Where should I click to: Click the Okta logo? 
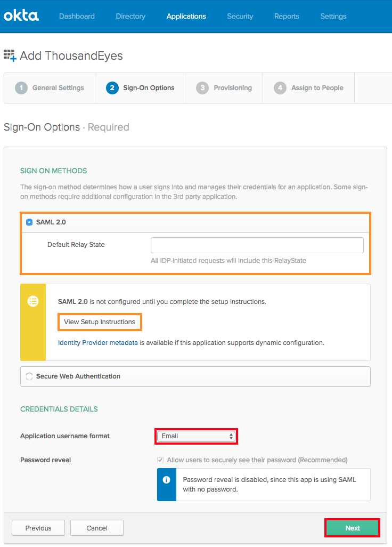pyautogui.click(x=21, y=16)
